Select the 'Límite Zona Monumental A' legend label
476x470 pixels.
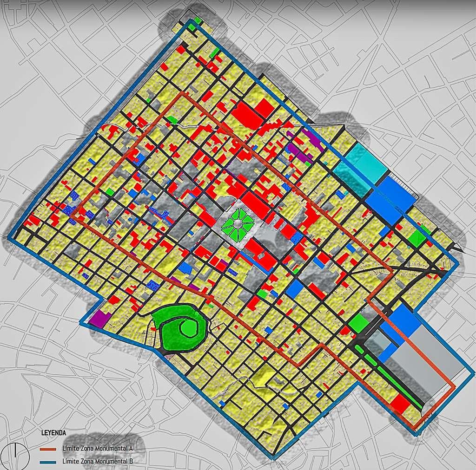(98, 448)
